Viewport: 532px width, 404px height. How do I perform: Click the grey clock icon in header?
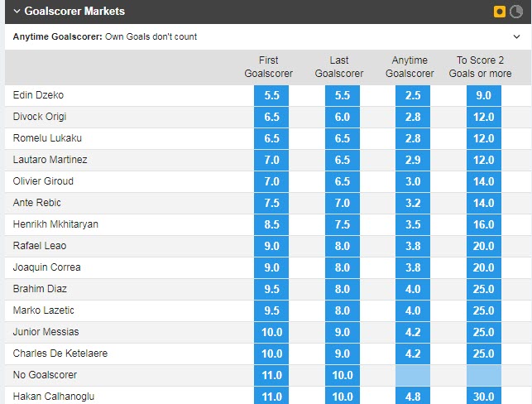(516, 12)
